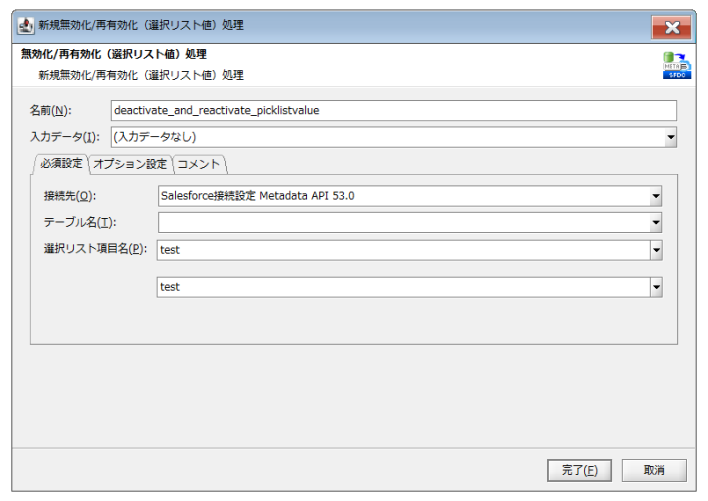Click the Metadata SFDC icon in the header

(675, 65)
